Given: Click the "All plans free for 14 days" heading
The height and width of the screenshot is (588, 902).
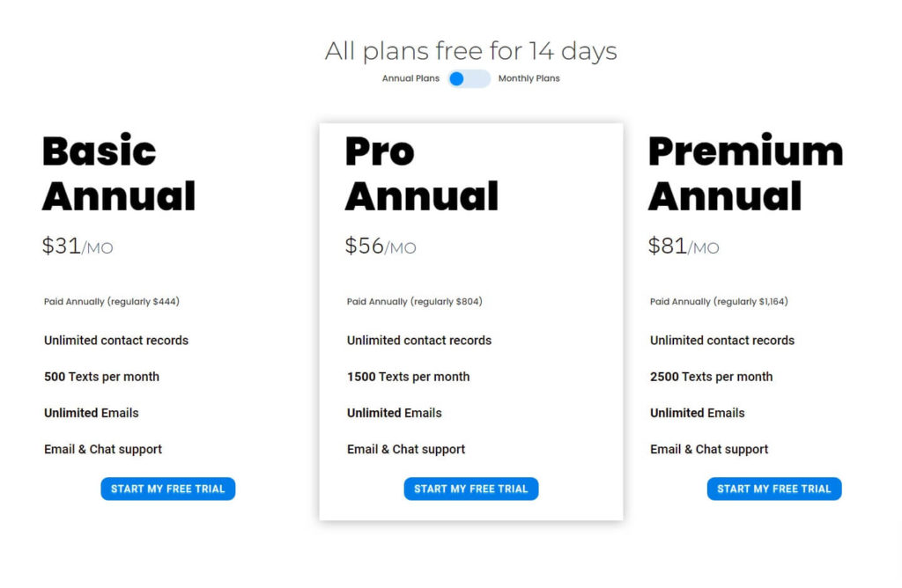Looking at the screenshot, I should [x=470, y=51].
